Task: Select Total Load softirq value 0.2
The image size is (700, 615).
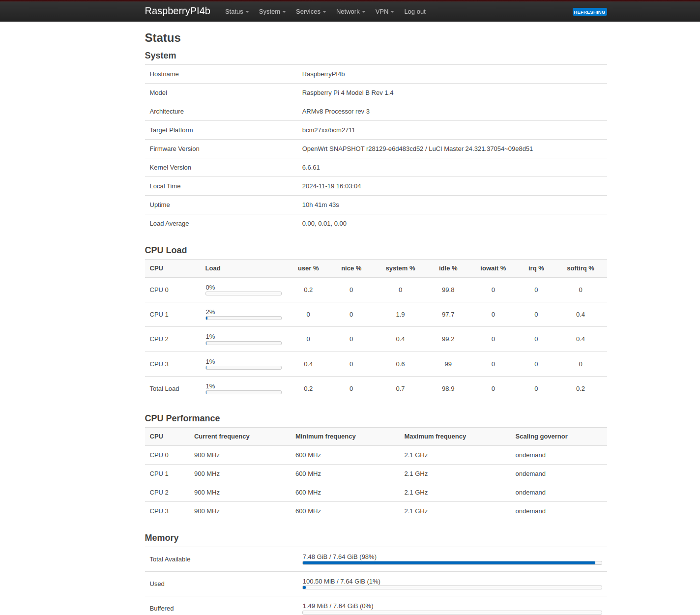Action: pyautogui.click(x=581, y=389)
